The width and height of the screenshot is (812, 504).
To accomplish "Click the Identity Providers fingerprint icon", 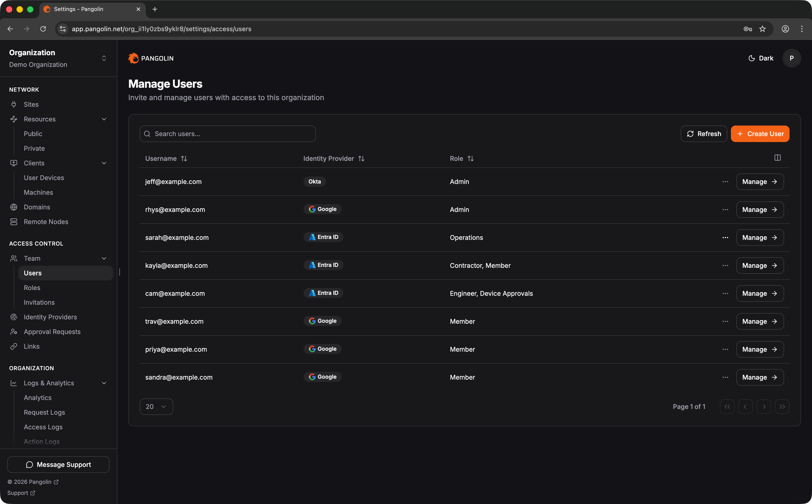I will [x=14, y=317].
